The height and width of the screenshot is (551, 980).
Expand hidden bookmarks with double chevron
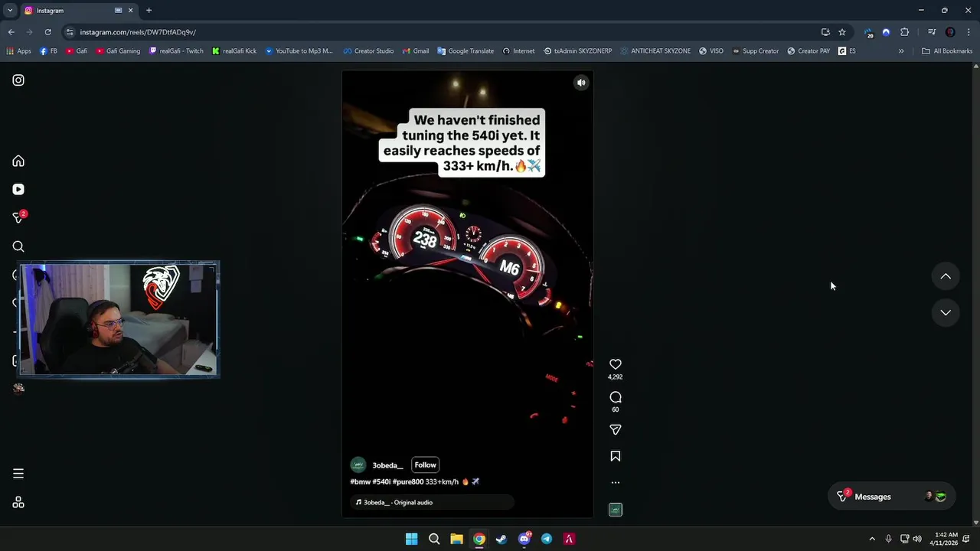pyautogui.click(x=901, y=51)
